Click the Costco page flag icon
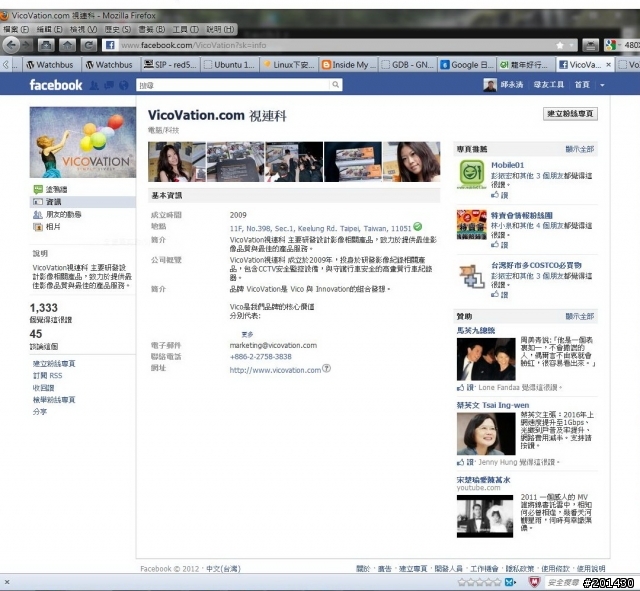The width and height of the screenshot is (640, 591). pyautogui.click(x=471, y=276)
